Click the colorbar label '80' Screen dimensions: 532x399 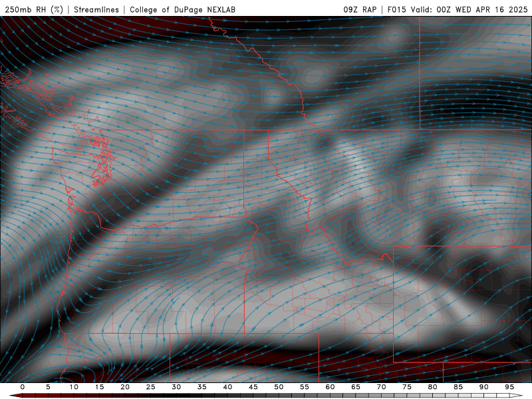click(x=433, y=387)
